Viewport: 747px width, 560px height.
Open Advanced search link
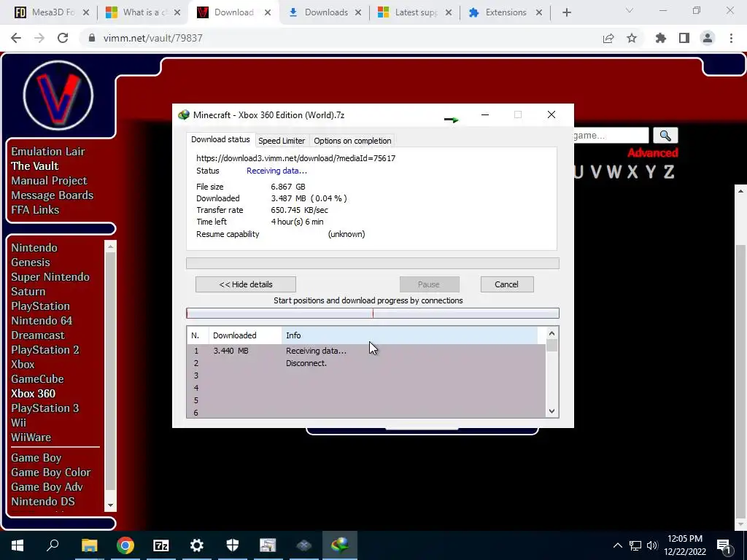tap(653, 153)
